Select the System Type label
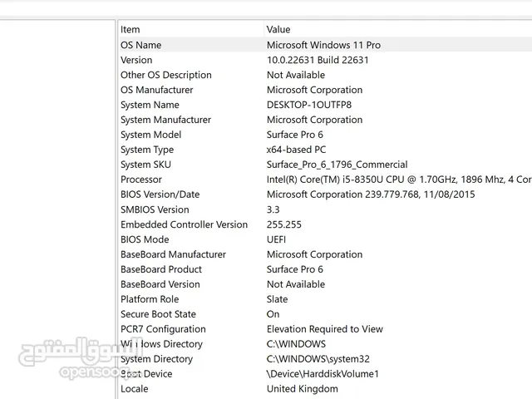 pos(147,150)
